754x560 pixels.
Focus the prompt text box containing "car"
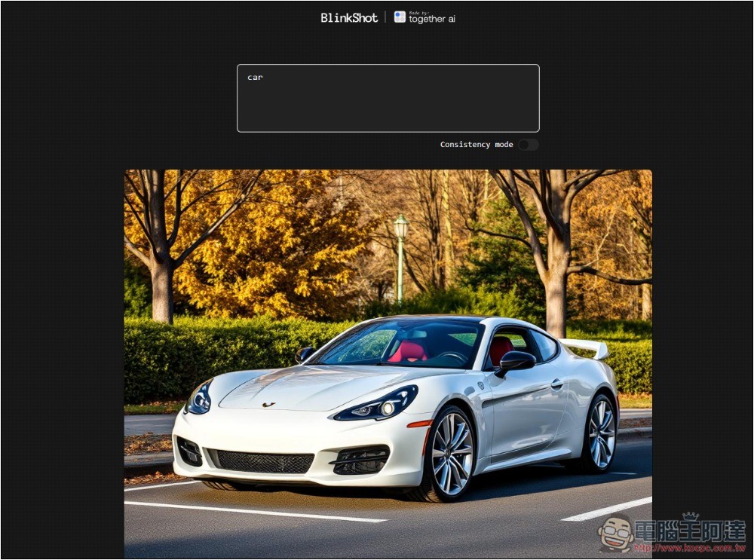coord(388,98)
